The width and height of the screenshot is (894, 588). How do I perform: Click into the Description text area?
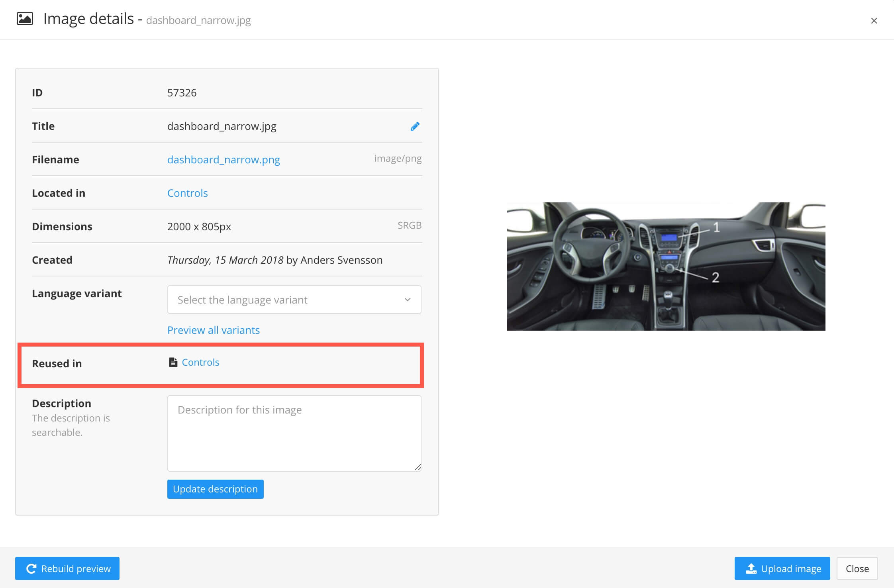294,433
